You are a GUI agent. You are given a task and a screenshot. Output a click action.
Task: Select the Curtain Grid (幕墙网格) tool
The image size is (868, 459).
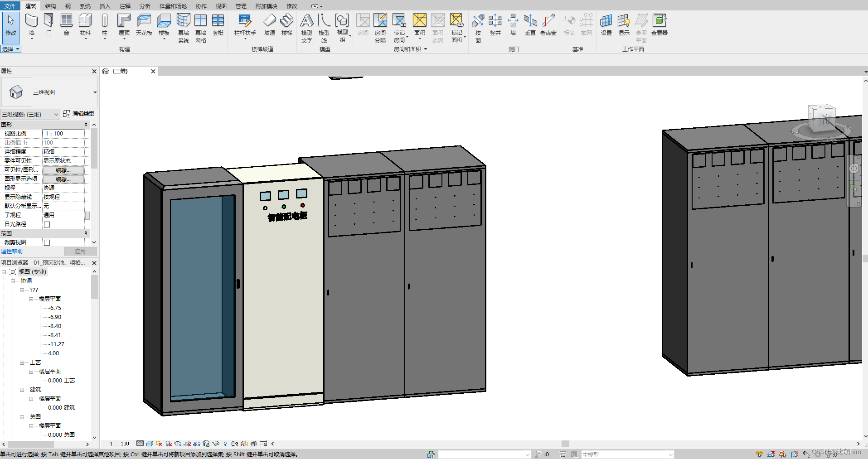click(200, 28)
